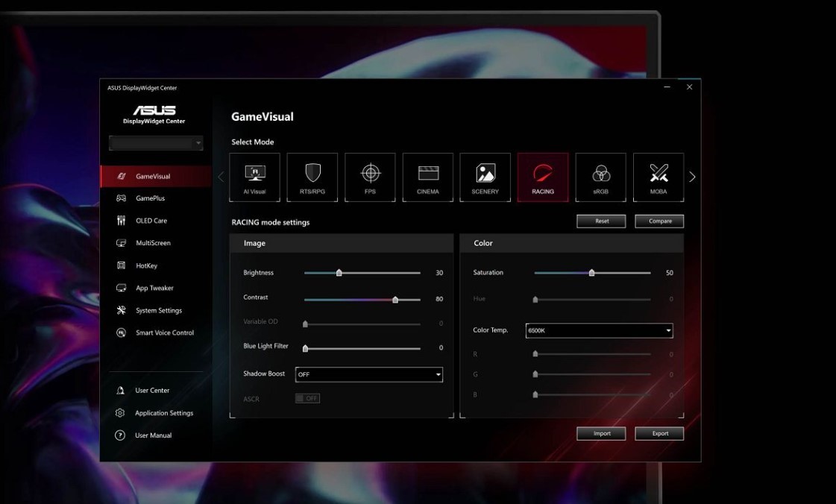Click the Saturation slider handle
The image size is (836, 504).
pos(592,273)
